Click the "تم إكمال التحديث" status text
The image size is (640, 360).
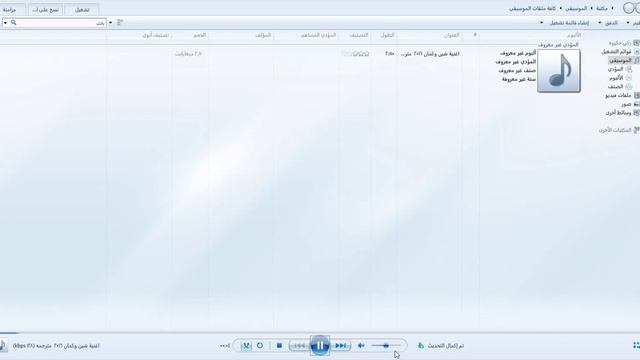click(x=446, y=346)
